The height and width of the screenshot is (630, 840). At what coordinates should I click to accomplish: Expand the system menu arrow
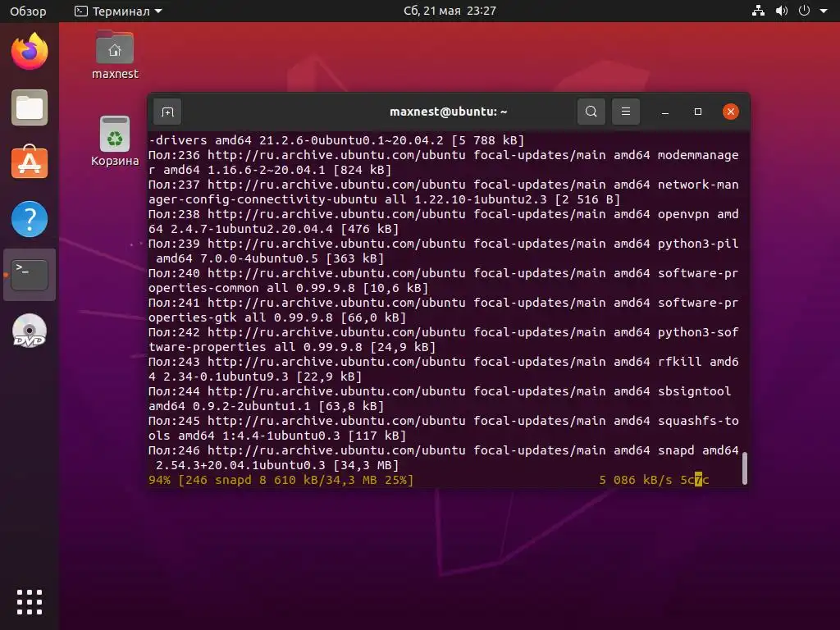click(824, 11)
